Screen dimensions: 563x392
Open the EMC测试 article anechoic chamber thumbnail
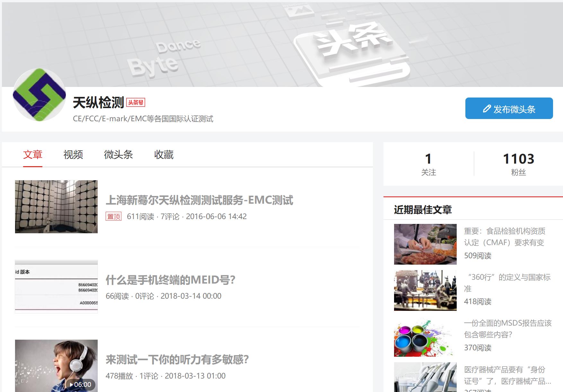point(56,206)
